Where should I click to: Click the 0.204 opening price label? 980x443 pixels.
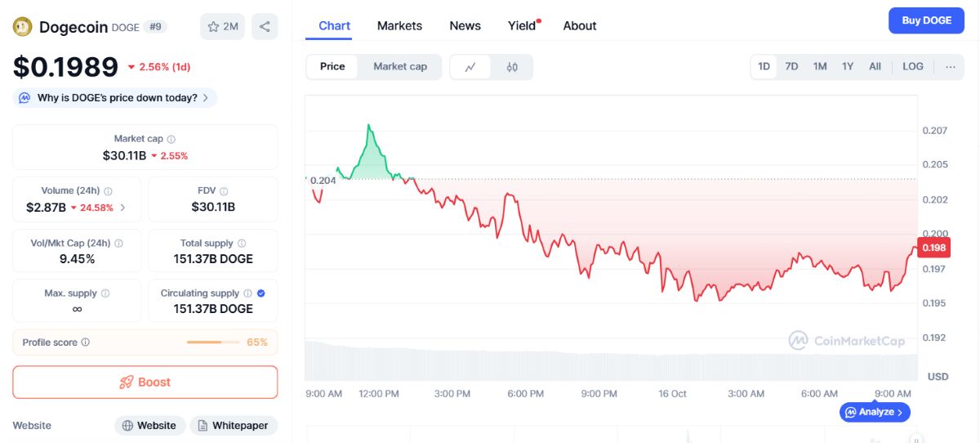click(323, 181)
